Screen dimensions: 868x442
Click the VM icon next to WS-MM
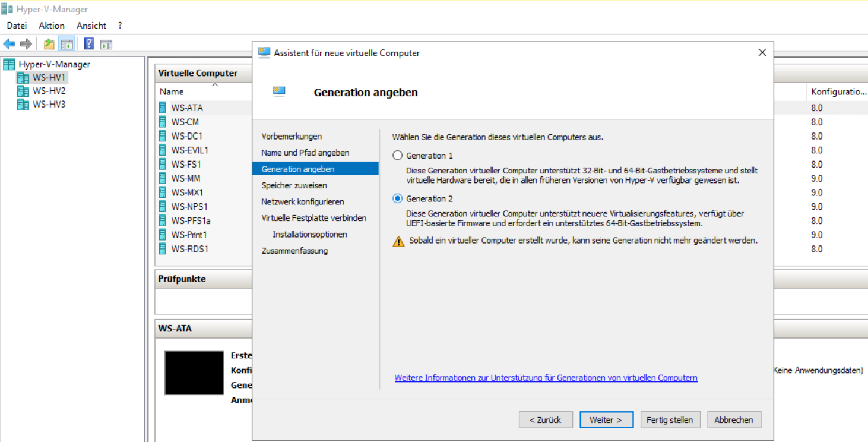point(163,178)
